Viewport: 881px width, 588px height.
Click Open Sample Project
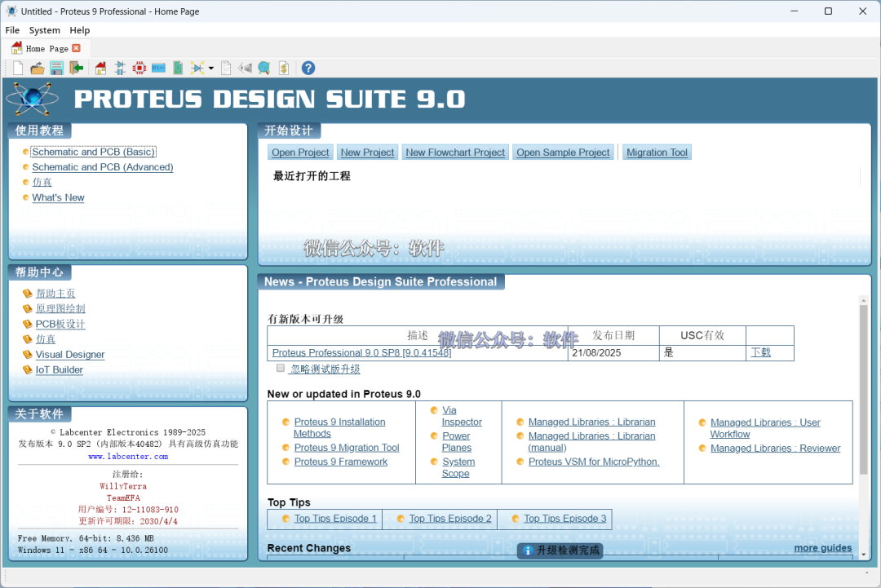[563, 153]
